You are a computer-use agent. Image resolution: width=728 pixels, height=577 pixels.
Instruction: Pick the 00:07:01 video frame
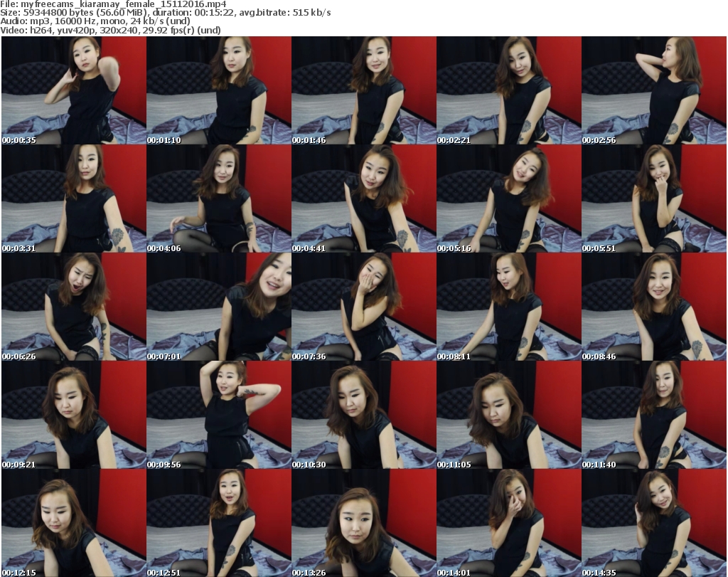tap(219, 307)
